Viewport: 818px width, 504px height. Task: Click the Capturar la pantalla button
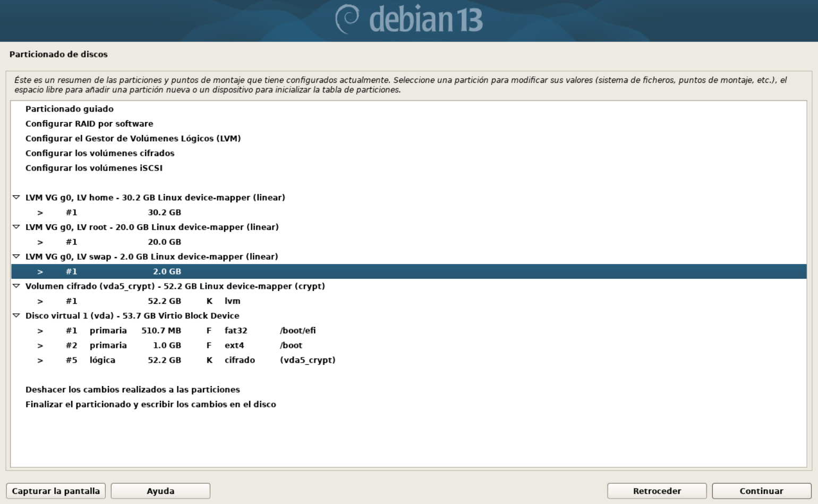coord(56,491)
